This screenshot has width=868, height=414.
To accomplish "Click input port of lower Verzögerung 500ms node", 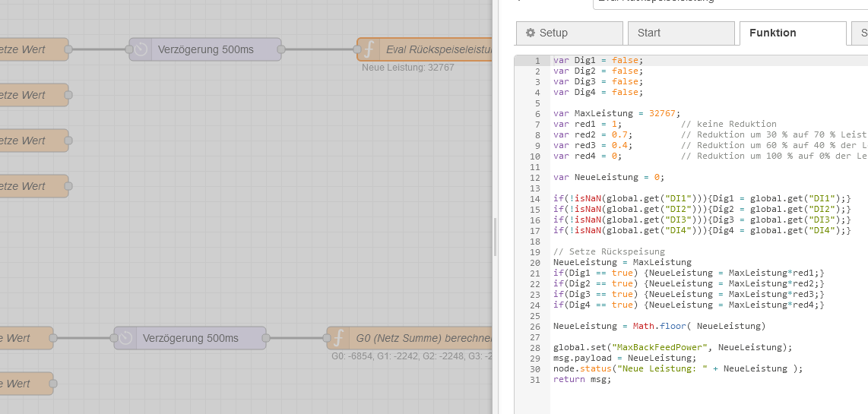I will [114, 338].
